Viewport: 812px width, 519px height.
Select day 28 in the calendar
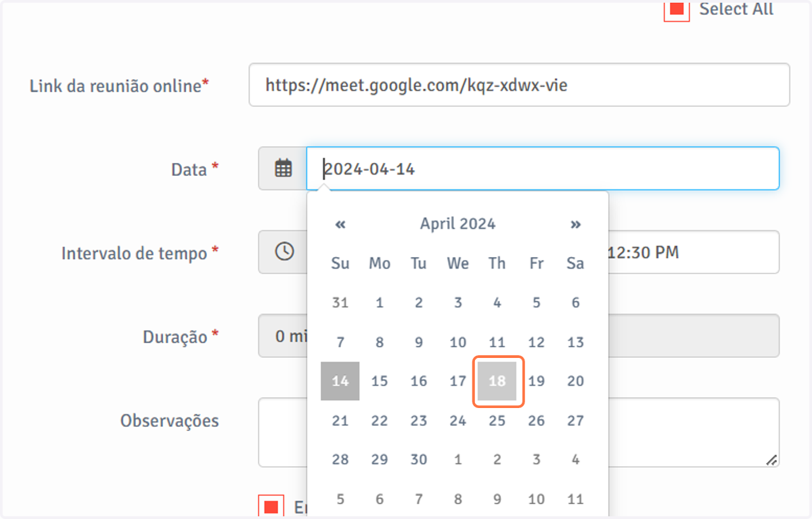click(340, 459)
